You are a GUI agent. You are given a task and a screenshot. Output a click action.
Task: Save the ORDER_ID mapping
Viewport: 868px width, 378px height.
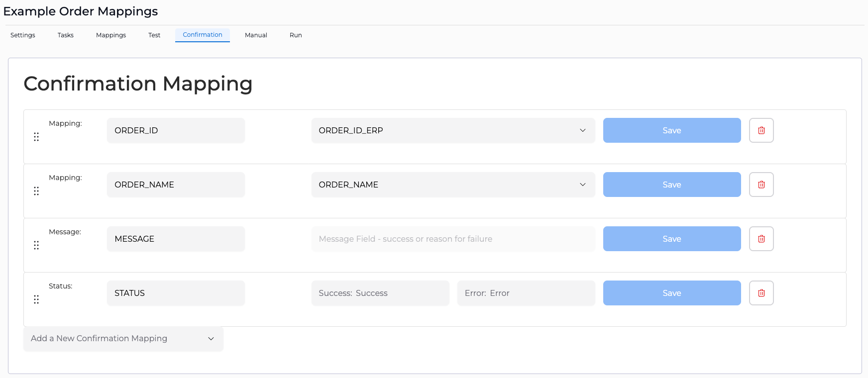pyautogui.click(x=672, y=130)
